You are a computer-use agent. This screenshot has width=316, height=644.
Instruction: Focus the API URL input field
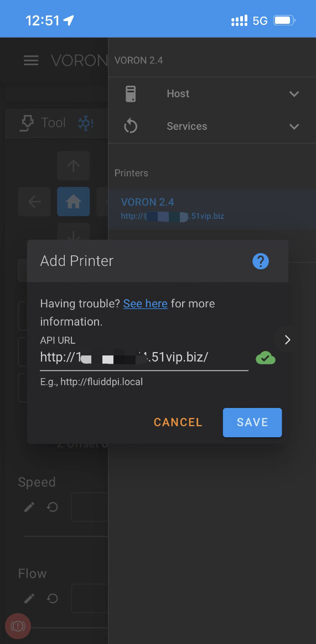click(x=144, y=357)
